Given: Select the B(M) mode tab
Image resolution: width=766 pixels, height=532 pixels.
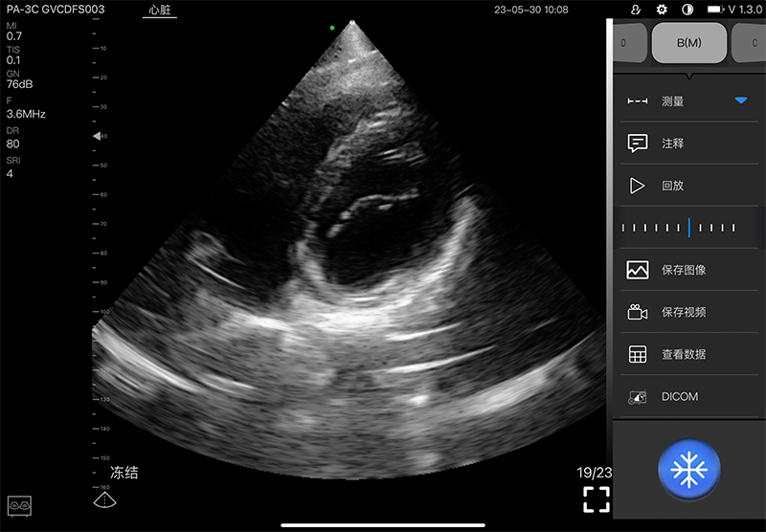Looking at the screenshot, I should [688, 43].
